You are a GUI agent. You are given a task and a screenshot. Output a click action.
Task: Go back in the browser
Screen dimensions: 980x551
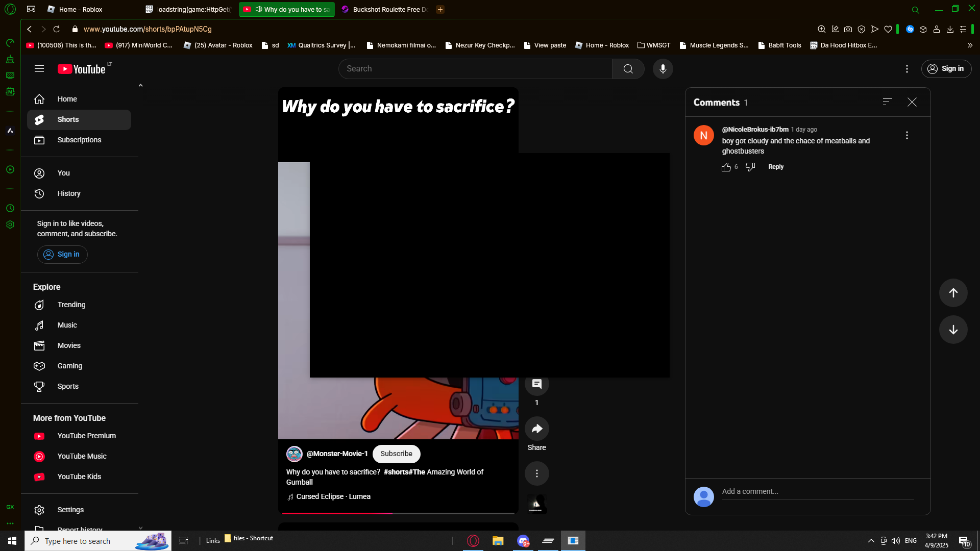pos(30,29)
